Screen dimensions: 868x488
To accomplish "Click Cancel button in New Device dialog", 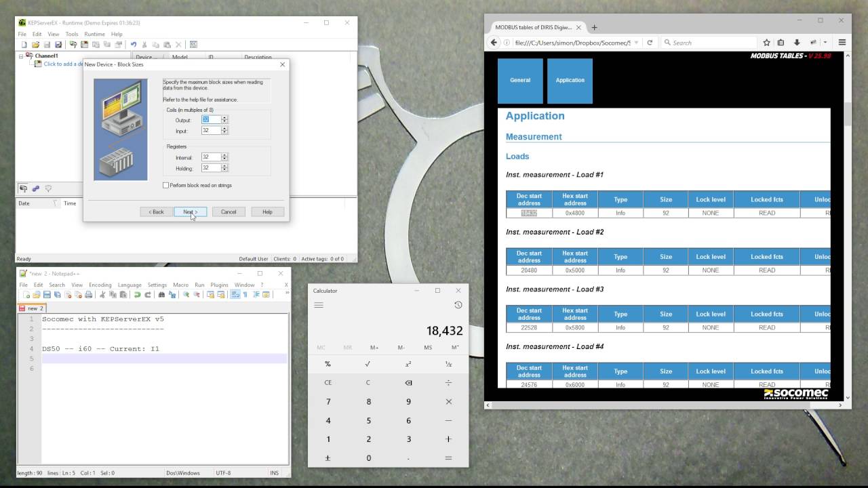I will click(x=229, y=212).
